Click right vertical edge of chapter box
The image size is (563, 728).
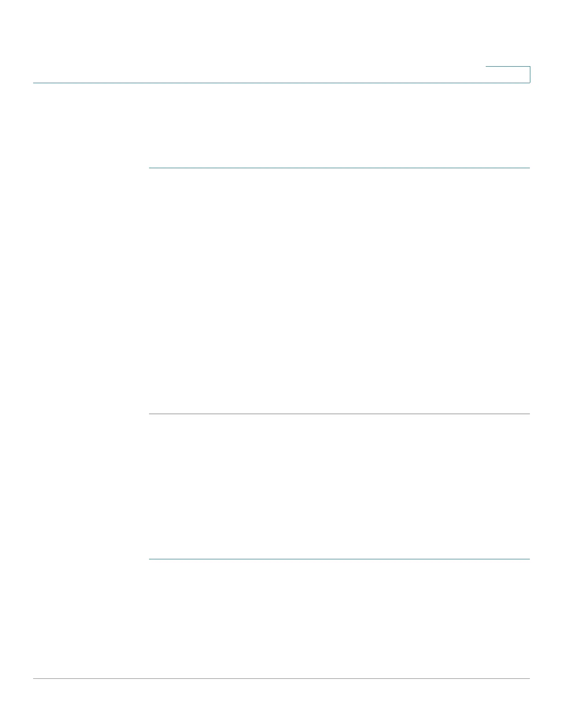pyautogui.click(x=530, y=74)
